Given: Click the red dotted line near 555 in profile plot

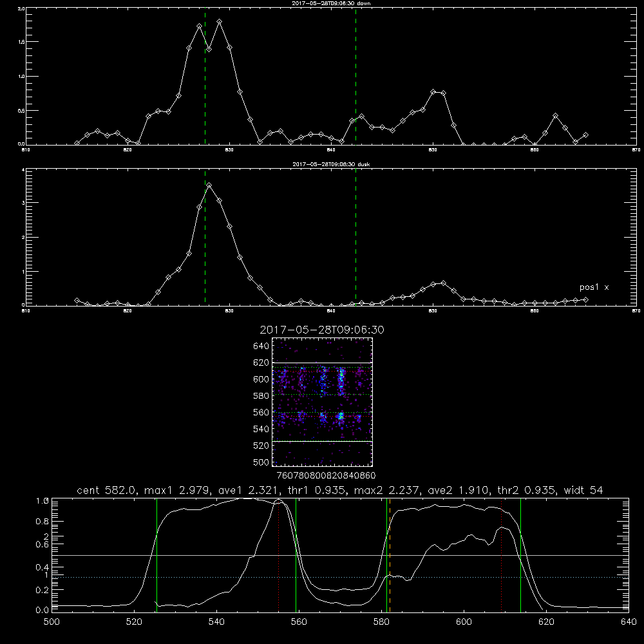Looking at the screenshot, I should pyautogui.click(x=278, y=555).
